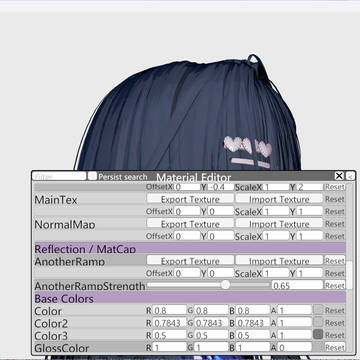Export the AnotherRamp texture
This screenshot has height=360, width=360.
click(x=190, y=261)
